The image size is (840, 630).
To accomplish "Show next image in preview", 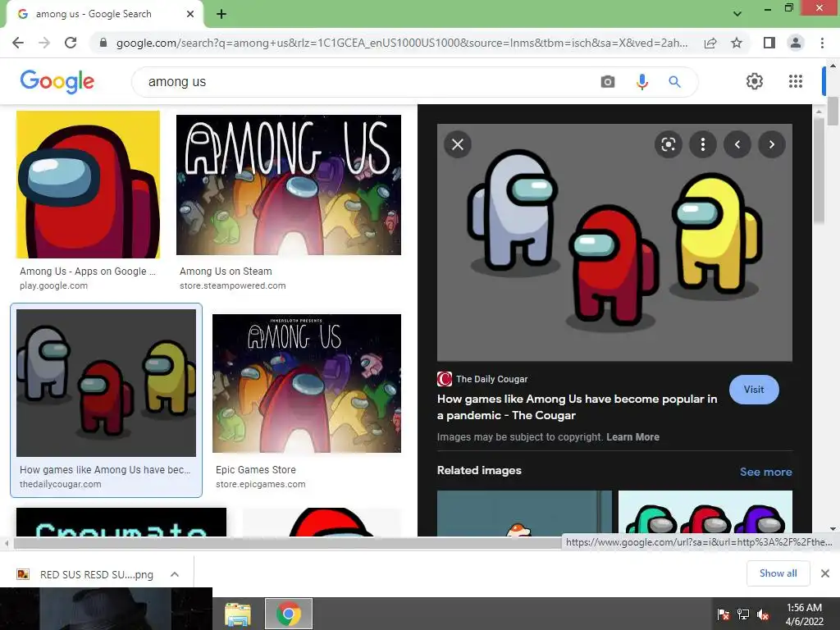I will 771,144.
